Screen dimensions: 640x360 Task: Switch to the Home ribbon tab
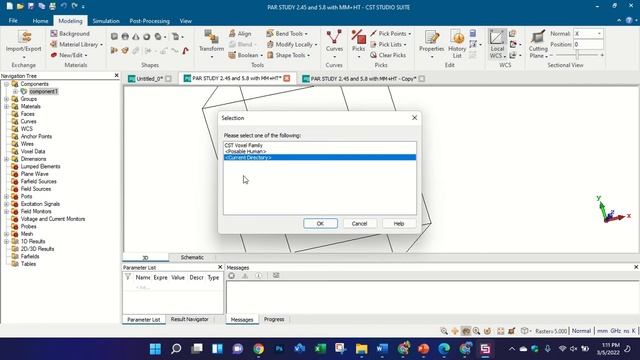(x=40, y=21)
